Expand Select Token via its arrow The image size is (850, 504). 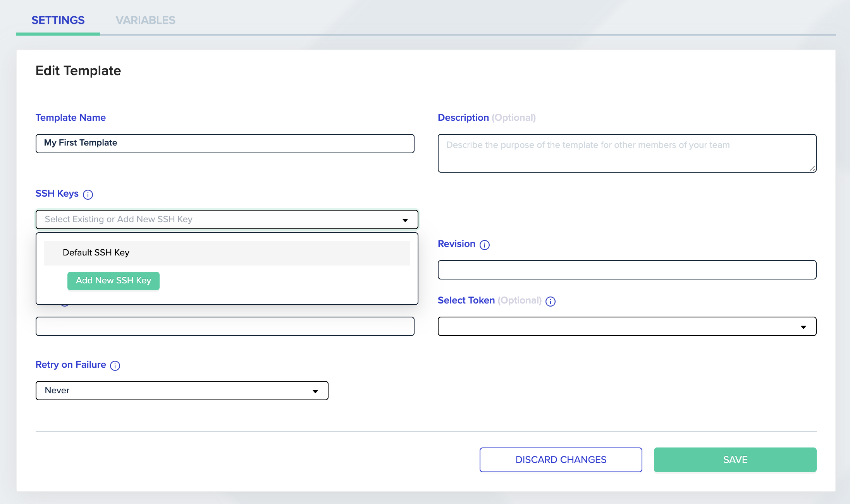[804, 327]
